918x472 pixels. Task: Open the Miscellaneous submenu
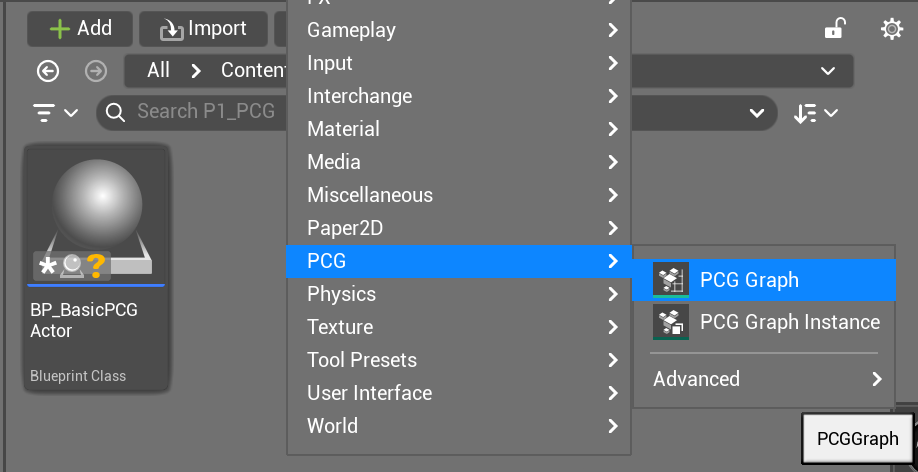tap(458, 194)
